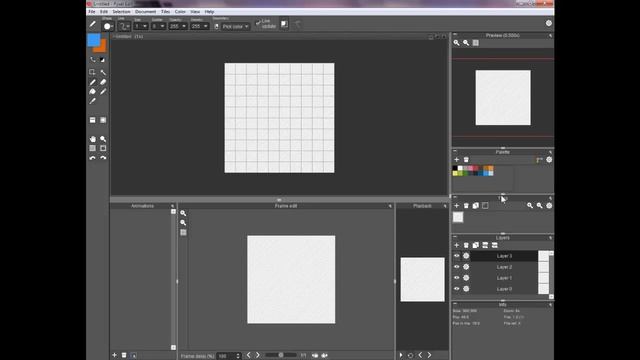Open the Selection menu
The height and width of the screenshot is (360, 640).
coord(121,12)
